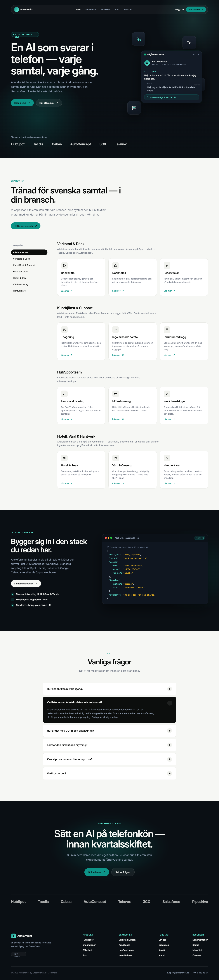
Task: Click the icon on the Hantverkare card
Action: point(167,458)
